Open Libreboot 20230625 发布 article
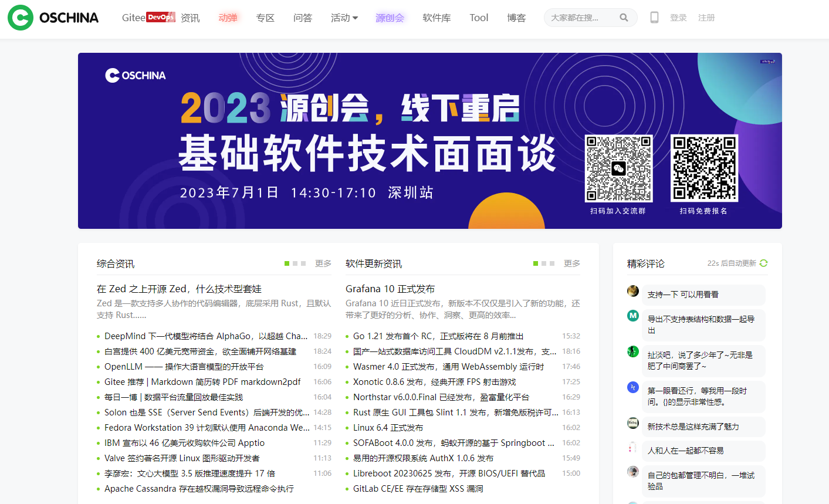This screenshot has height=504, width=829. pyautogui.click(x=449, y=473)
